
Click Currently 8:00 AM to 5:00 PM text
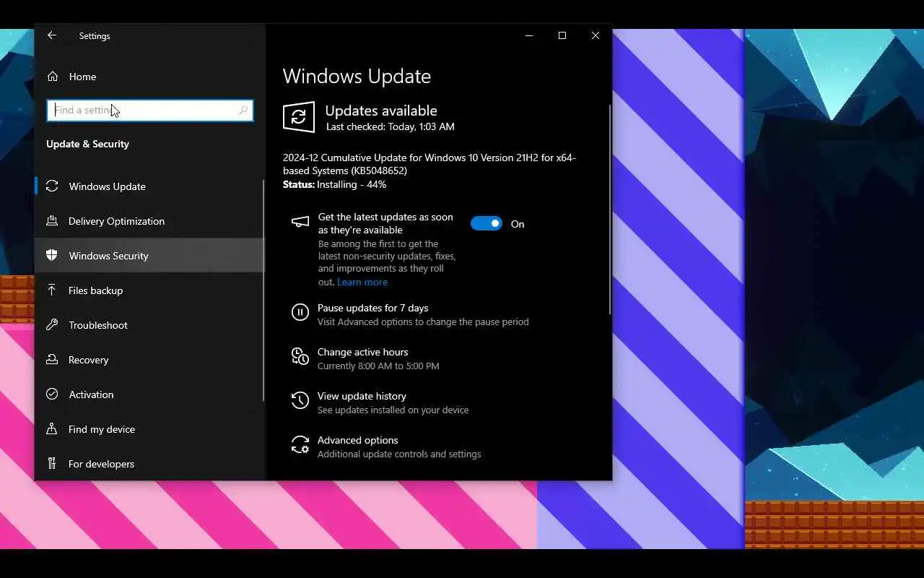(378, 366)
